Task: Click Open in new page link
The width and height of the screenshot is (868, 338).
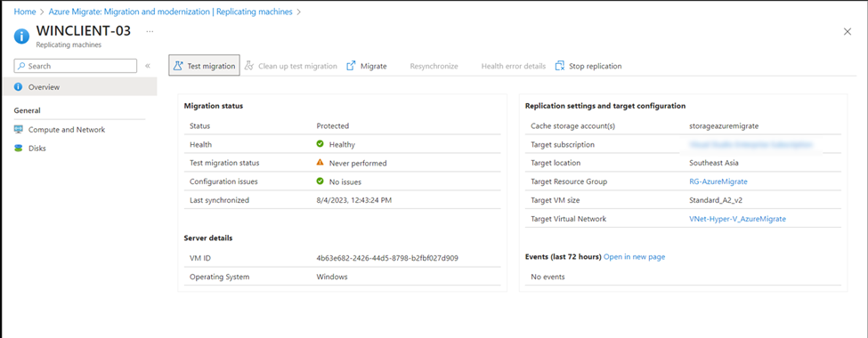Action: (635, 257)
